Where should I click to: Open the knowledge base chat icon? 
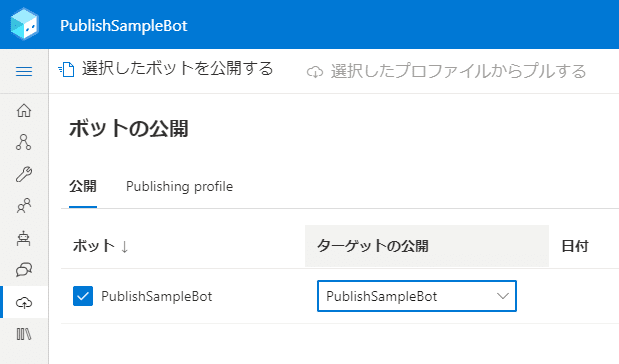[24, 270]
